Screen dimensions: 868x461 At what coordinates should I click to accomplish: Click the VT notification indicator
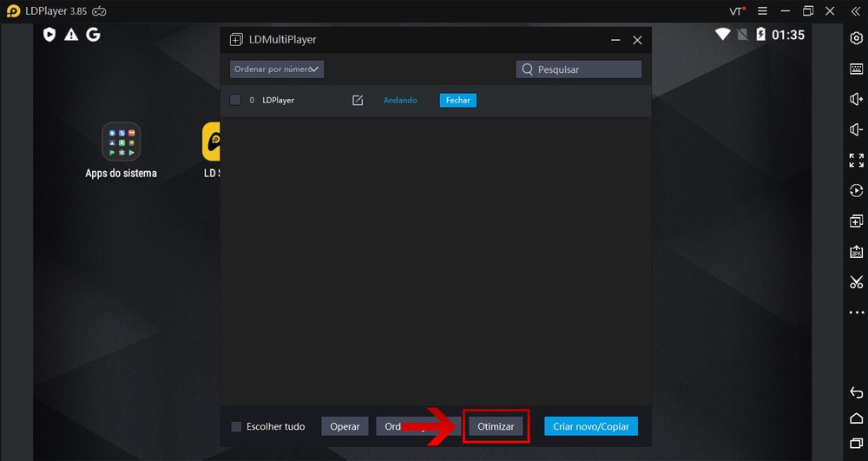click(x=737, y=11)
